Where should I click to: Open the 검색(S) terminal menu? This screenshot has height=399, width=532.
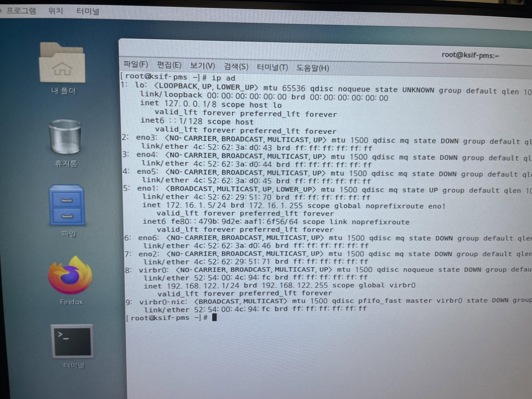coord(236,66)
